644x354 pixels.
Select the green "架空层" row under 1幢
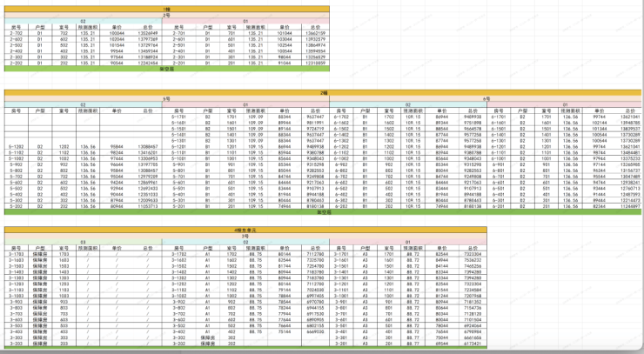coord(167,69)
